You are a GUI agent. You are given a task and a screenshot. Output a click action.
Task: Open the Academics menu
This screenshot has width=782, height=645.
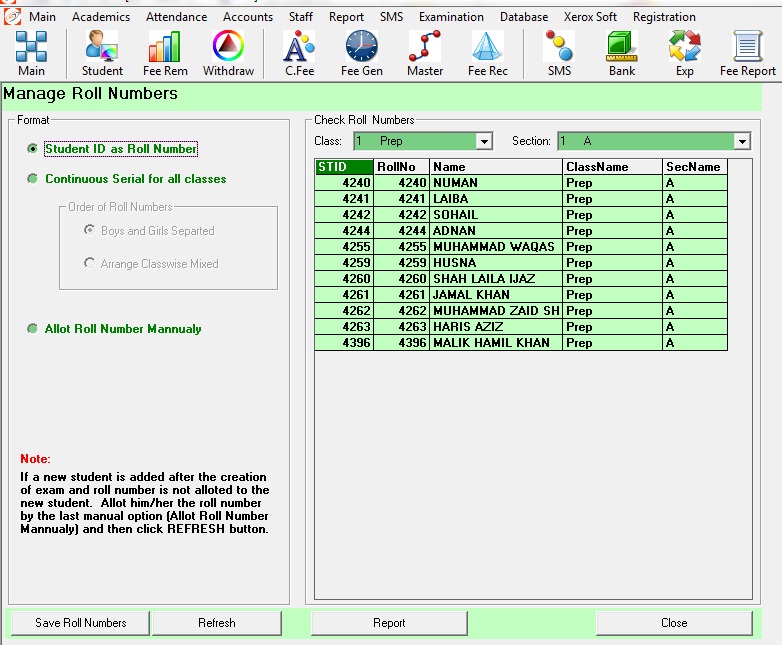click(101, 17)
